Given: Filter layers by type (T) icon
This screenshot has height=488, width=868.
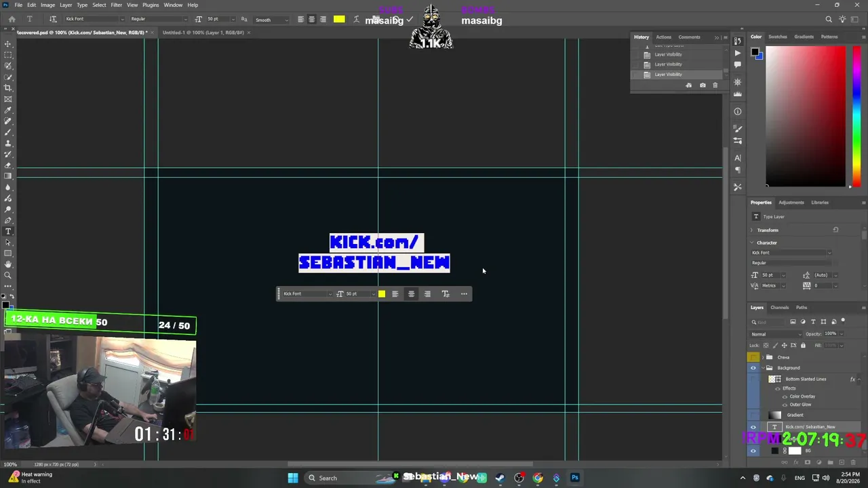Looking at the screenshot, I should (813, 322).
